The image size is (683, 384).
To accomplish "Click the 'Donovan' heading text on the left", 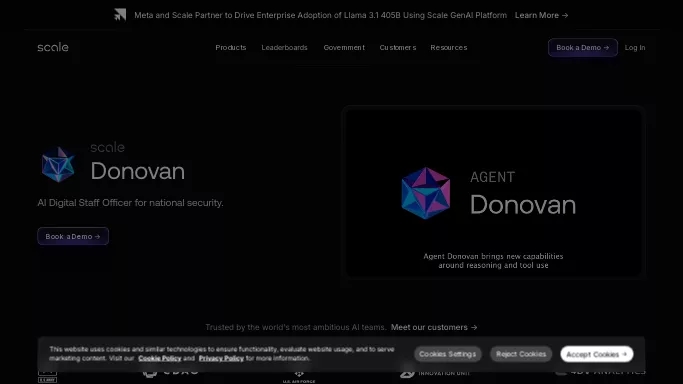I will coord(138,171).
